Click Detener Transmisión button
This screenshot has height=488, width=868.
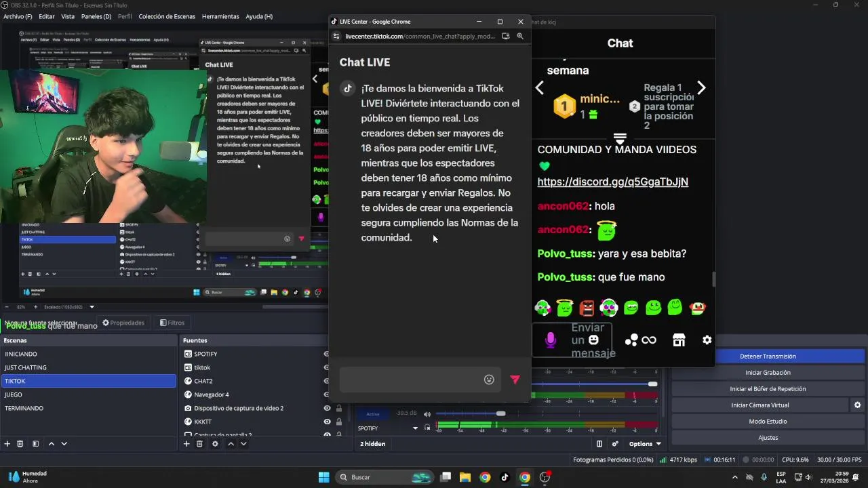coord(768,357)
